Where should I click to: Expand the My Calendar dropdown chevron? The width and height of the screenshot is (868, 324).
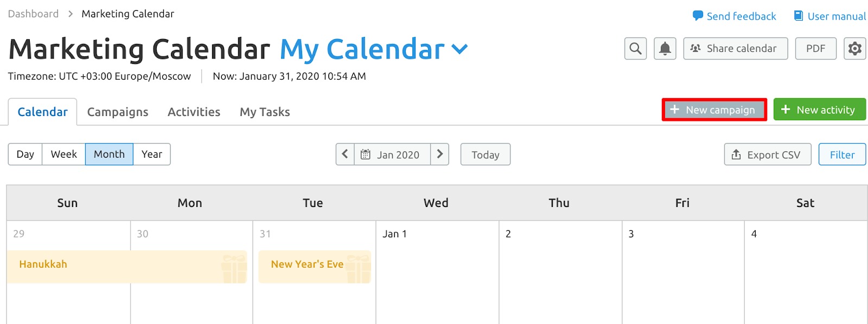[459, 49]
